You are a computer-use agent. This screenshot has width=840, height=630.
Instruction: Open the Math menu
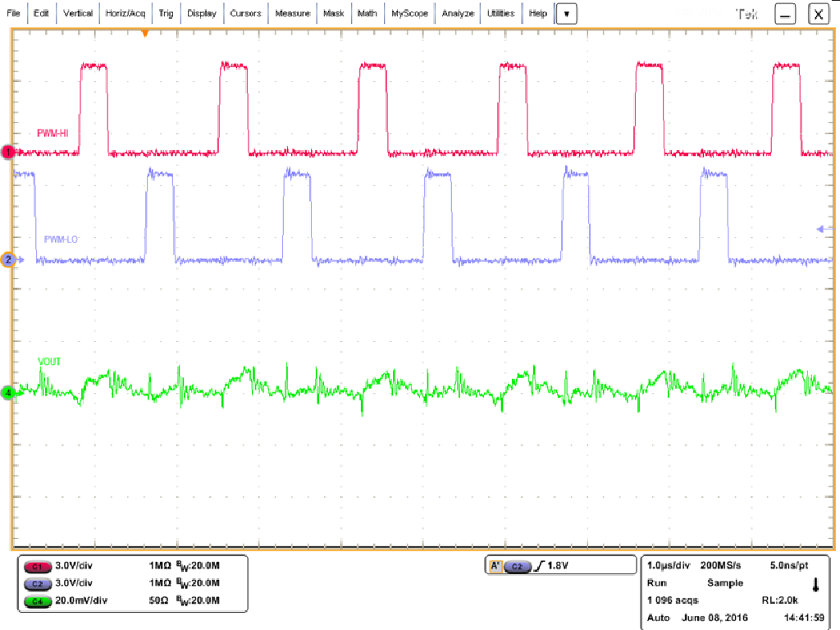(367, 13)
